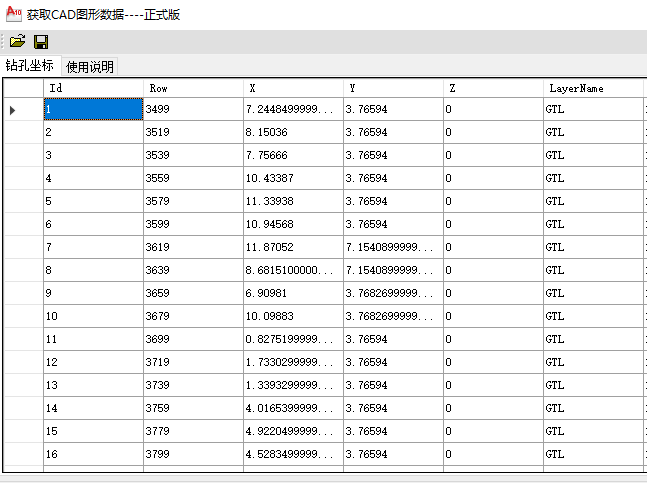
Task: Click the save floppy disk icon
Action: pyautogui.click(x=41, y=41)
